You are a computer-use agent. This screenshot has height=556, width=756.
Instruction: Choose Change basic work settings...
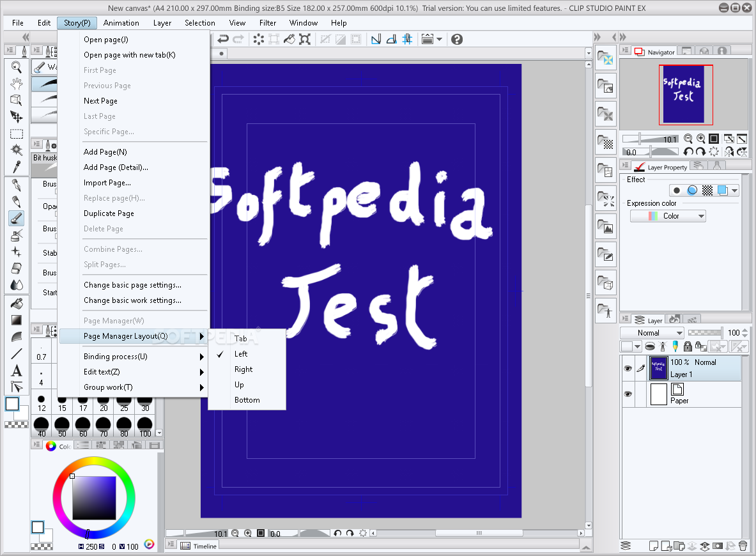coord(134,300)
